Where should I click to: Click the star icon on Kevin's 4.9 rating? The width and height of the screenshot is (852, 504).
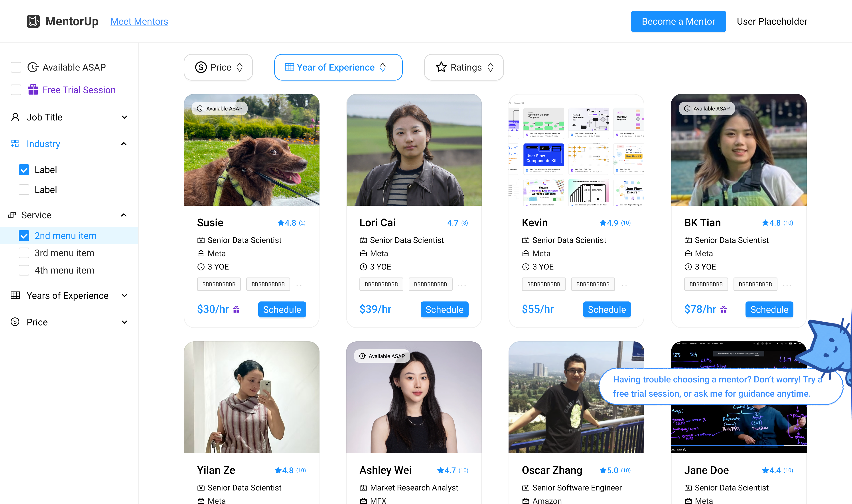[x=603, y=223]
